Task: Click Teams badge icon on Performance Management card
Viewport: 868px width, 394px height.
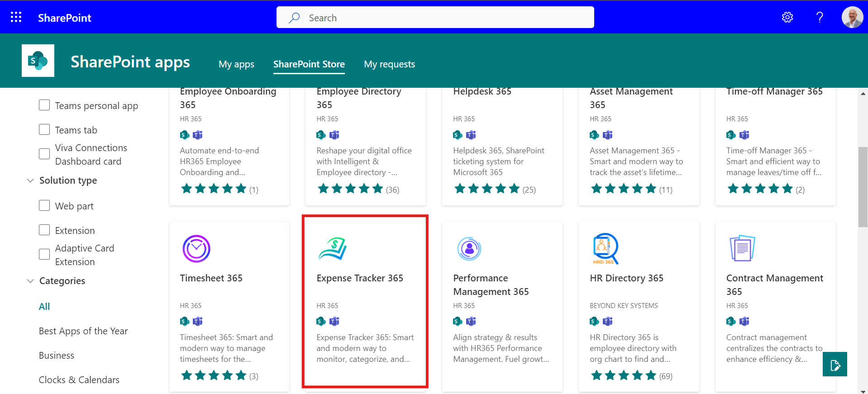Action: tap(471, 321)
